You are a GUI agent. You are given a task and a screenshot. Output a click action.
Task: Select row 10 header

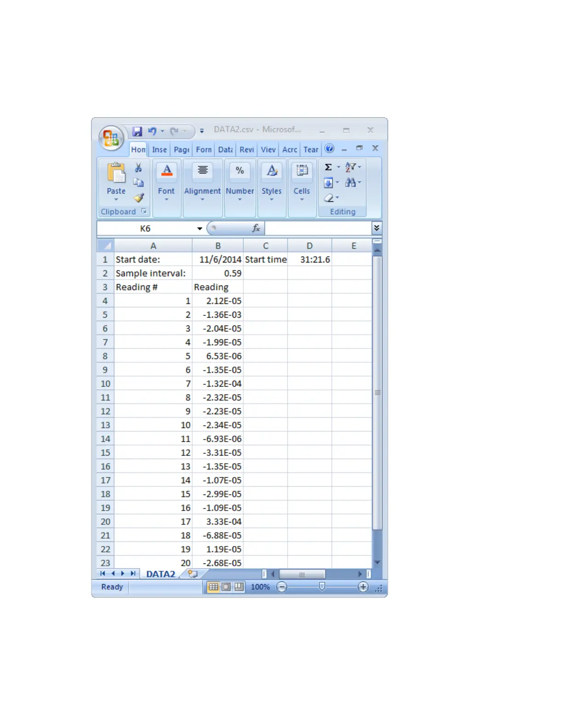tap(105, 384)
